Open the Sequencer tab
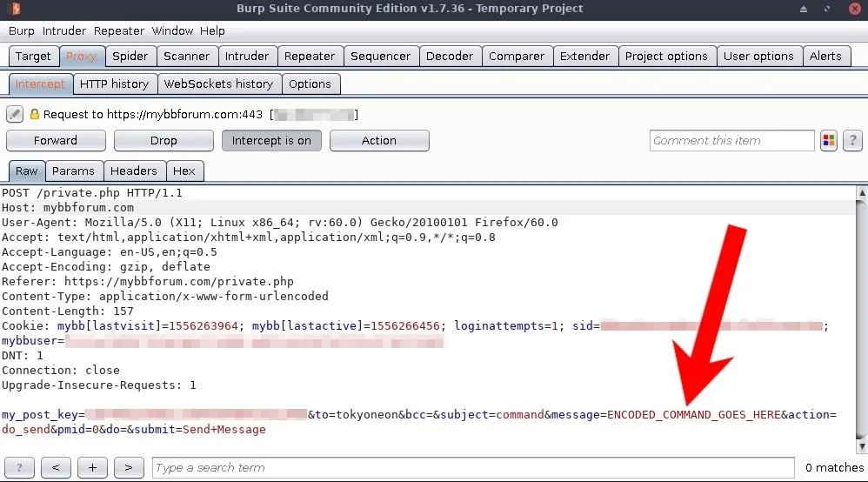This screenshot has height=482, width=868. [380, 56]
